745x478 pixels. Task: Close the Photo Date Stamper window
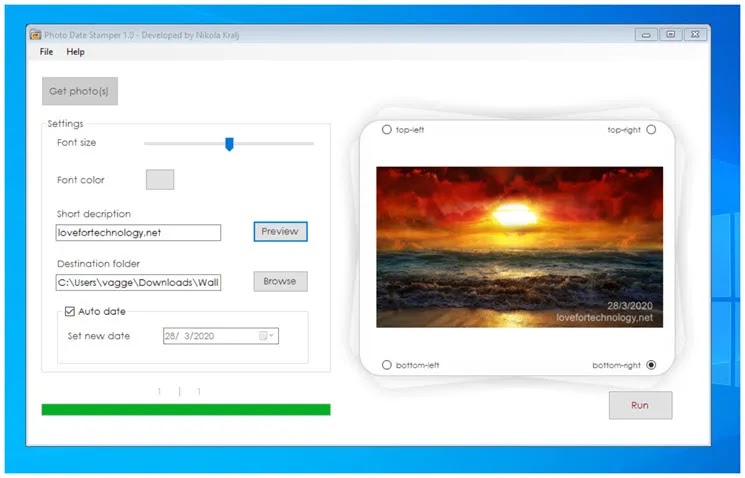695,35
